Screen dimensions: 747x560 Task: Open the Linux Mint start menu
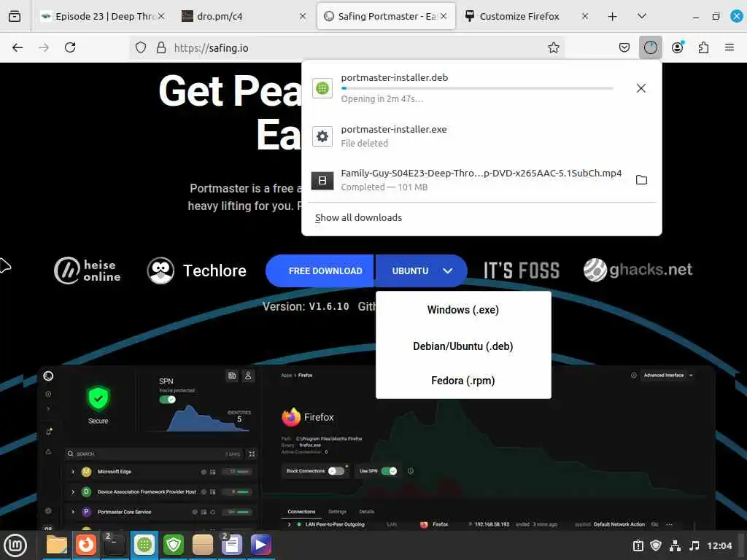[x=15, y=545]
